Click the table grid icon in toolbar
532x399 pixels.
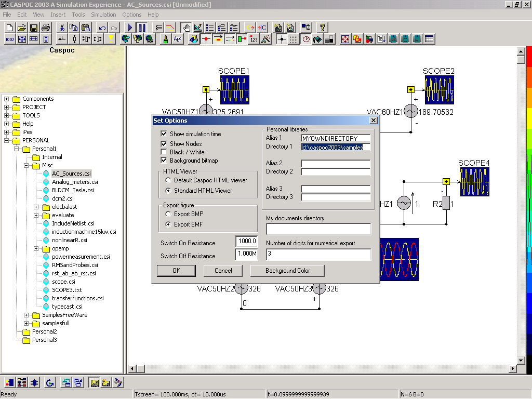(x=429, y=39)
